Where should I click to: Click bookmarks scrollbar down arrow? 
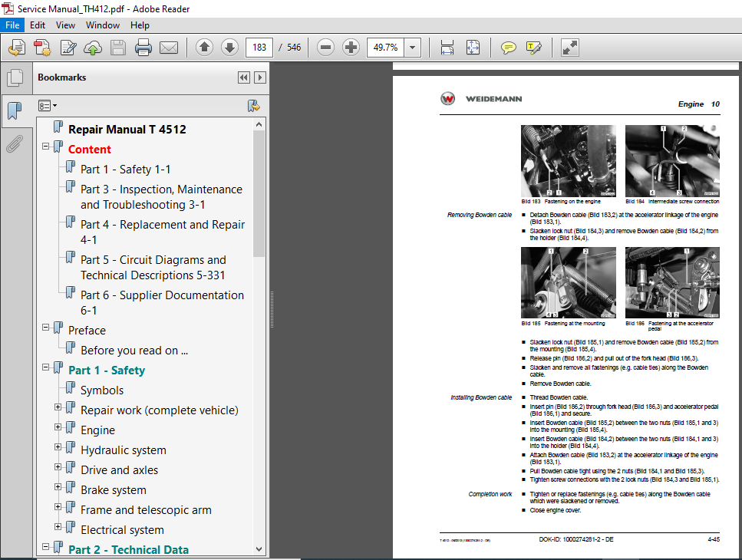pos(259,549)
